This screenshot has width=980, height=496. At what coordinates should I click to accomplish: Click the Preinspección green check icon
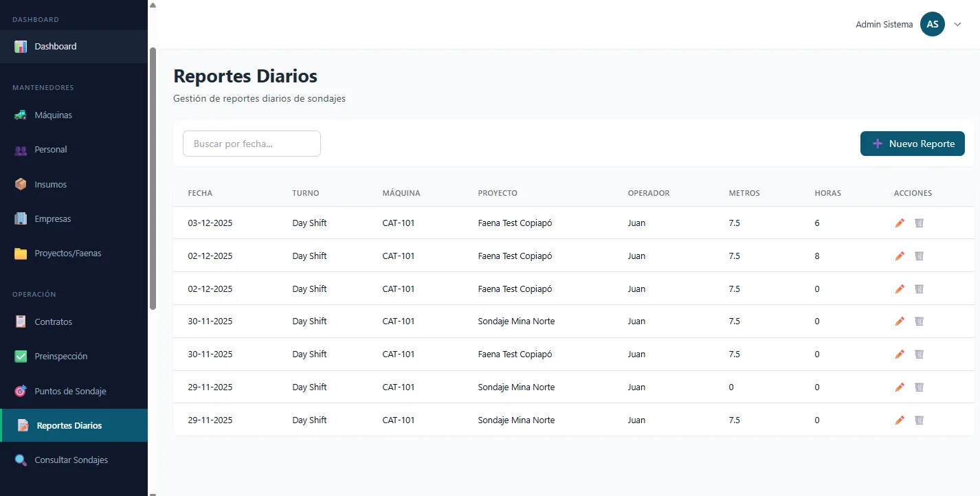tap(21, 357)
